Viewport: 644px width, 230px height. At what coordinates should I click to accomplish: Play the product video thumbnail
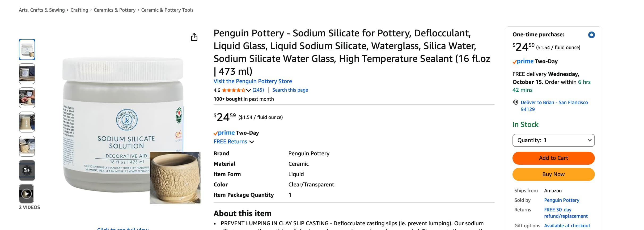27,194
